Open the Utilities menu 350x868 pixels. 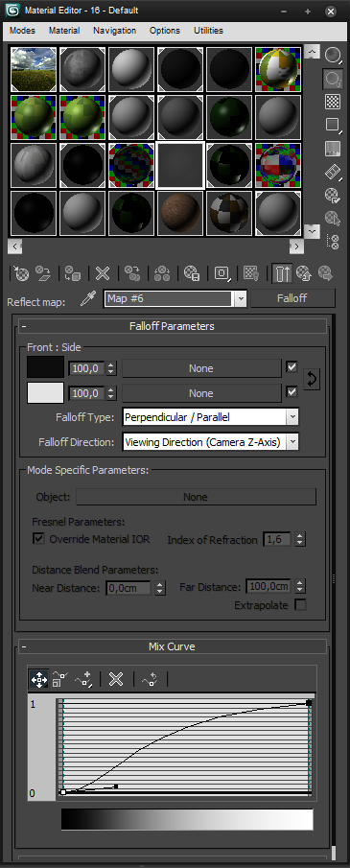tap(208, 31)
